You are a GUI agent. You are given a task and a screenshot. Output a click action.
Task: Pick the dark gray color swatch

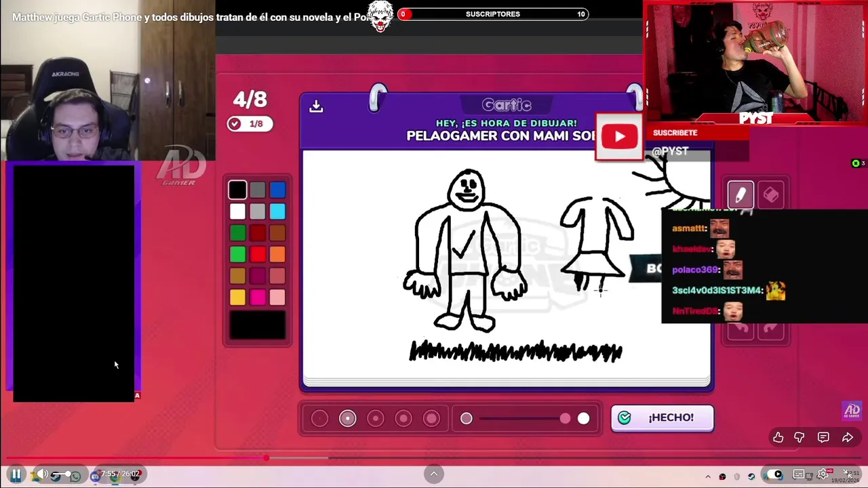click(x=258, y=190)
